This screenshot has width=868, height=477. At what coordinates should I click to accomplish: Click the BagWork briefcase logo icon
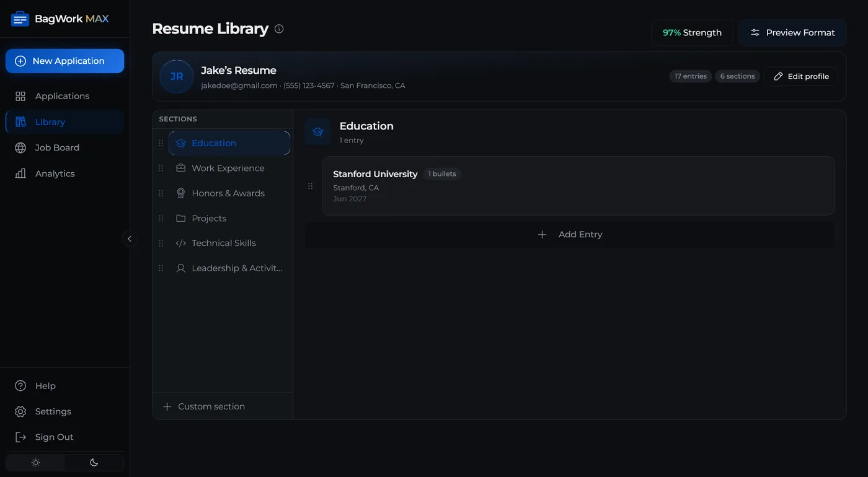[20, 19]
